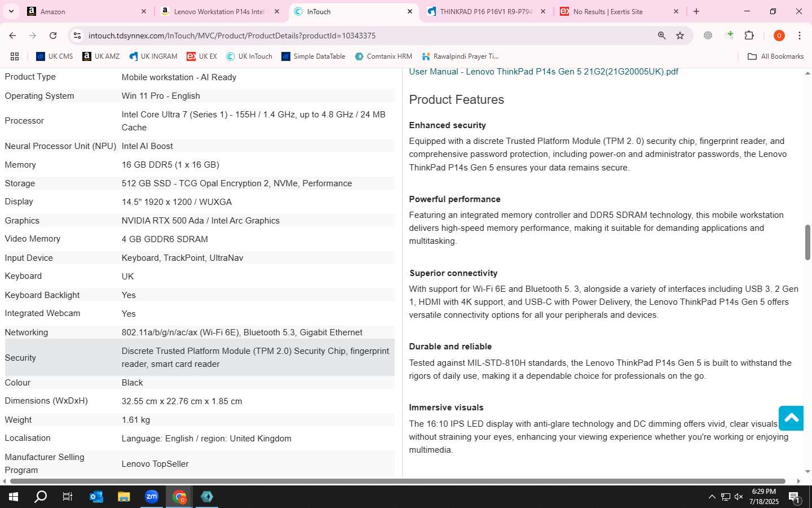Open the tab search dropdown arrow
Image resolution: width=812 pixels, height=508 pixels.
[x=11, y=11]
